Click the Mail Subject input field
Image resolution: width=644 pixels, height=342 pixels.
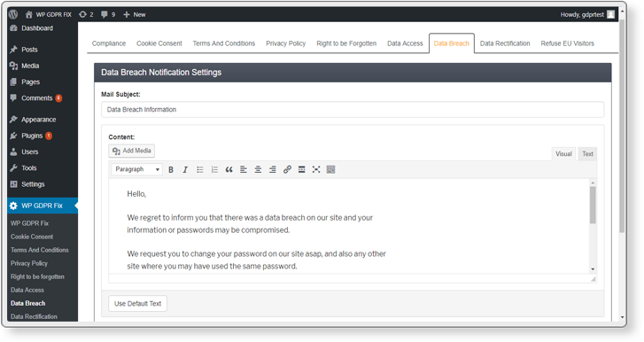353,110
